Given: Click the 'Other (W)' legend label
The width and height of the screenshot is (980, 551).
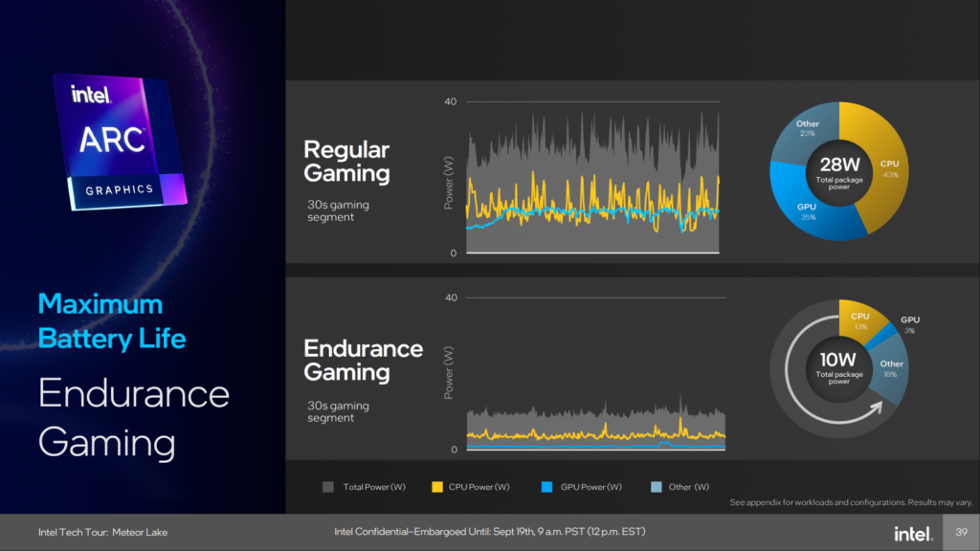Looking at the screenshot, I should tap(689, 487).
